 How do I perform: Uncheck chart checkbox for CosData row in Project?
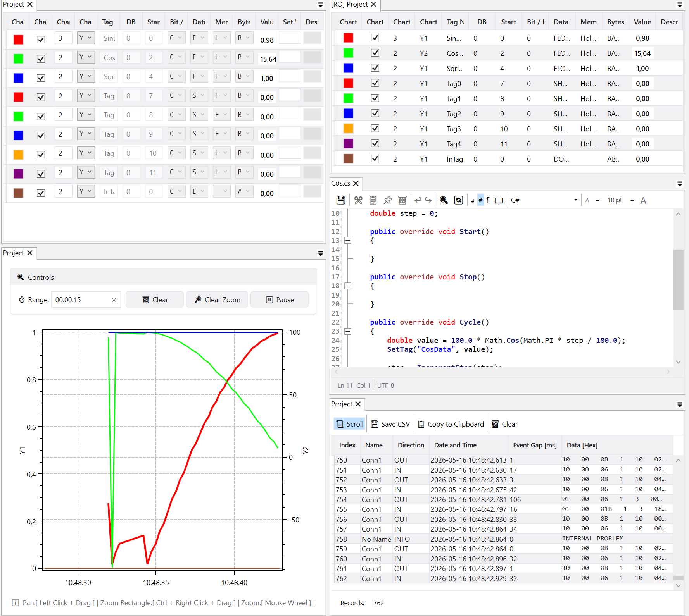(41, 59)
